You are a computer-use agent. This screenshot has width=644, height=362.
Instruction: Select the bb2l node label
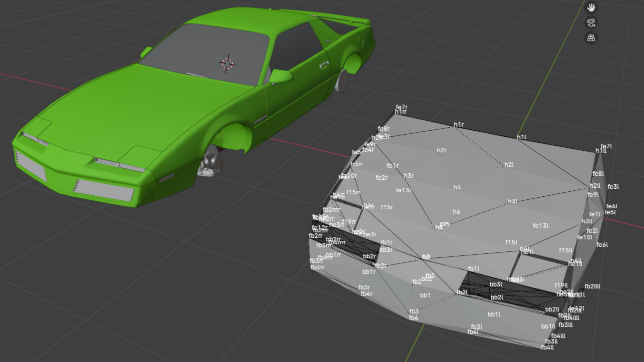coord(497,297)
